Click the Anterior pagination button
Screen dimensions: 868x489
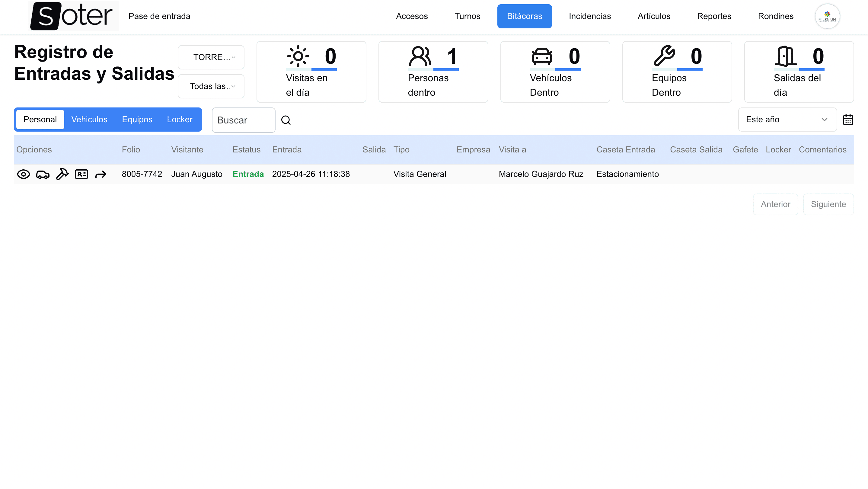[775, 204]
